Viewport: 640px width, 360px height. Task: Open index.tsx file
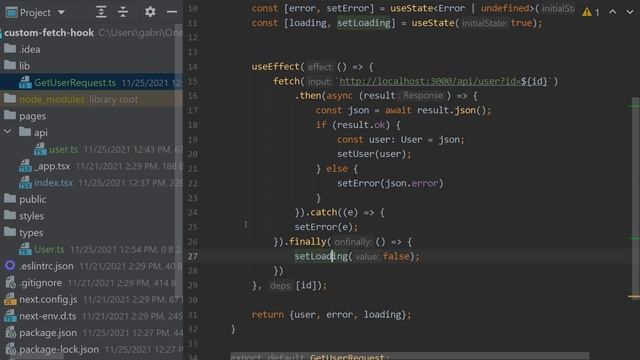tap(53, 182)
